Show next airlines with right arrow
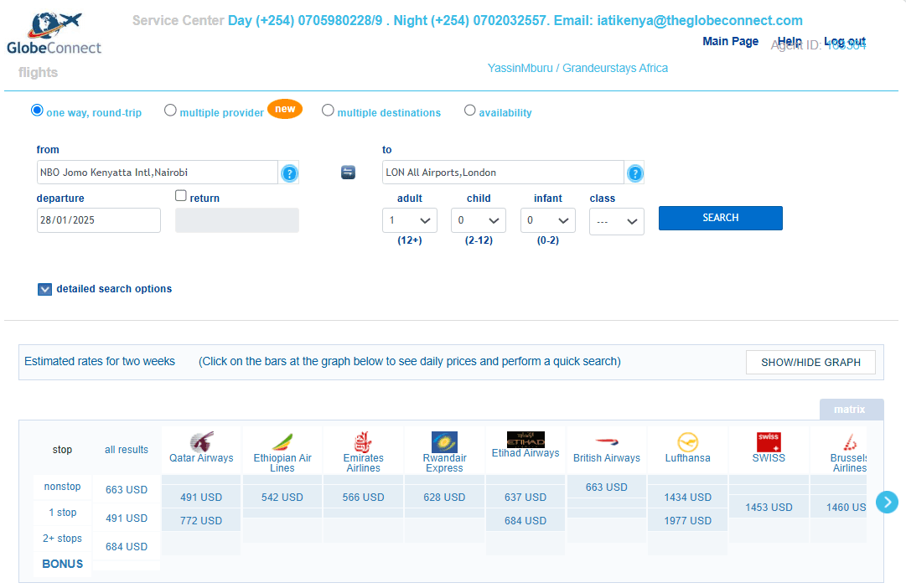 [x=887, y=502]
